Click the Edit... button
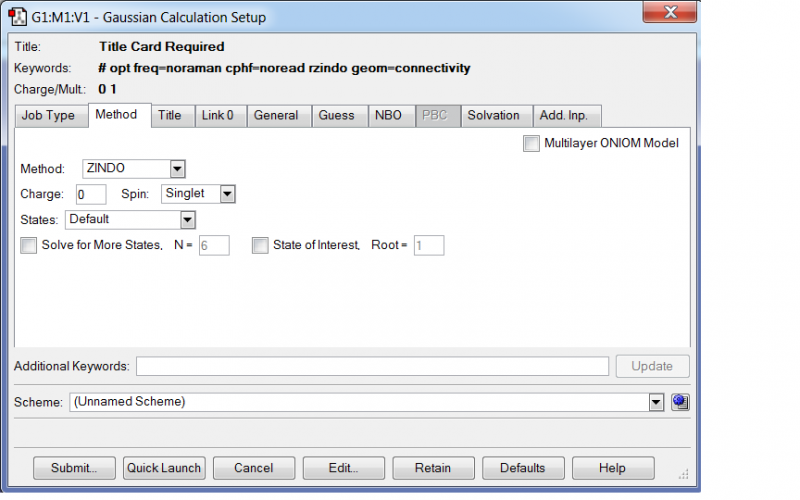Screen dimensions: 800x500 [344, 468]
